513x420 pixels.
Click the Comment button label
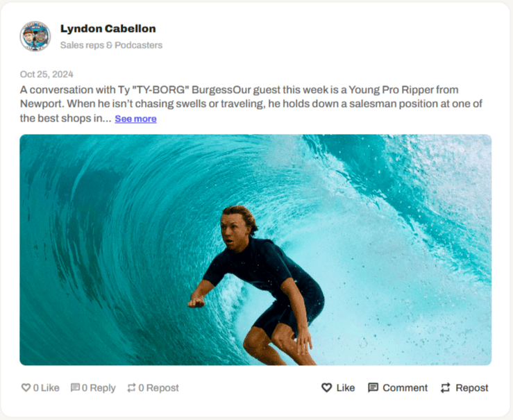(x=405, y=387)
